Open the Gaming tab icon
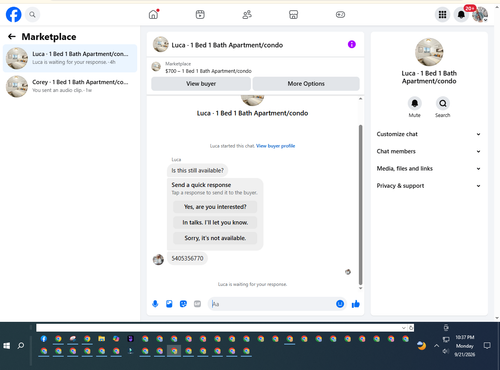Image resolution: width=500 pixels, height=370 pixels. coord(340,15)
